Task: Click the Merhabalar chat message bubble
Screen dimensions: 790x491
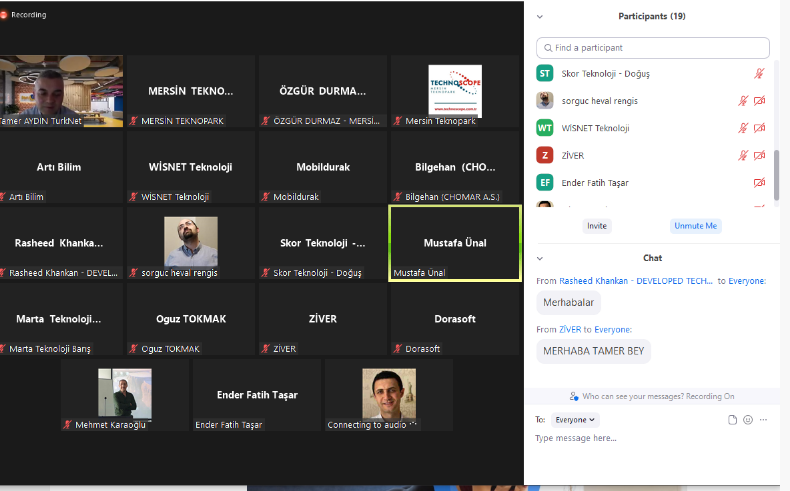Action: click(x=568, y=303)
